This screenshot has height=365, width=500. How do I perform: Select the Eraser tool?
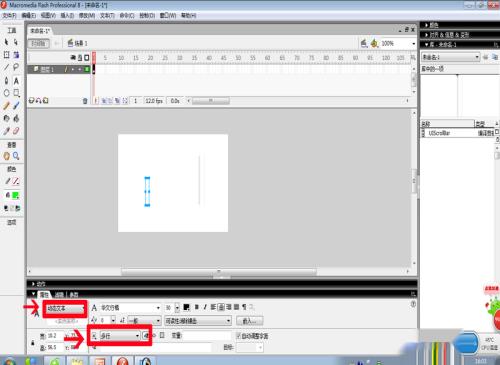[x=16, y=131]
